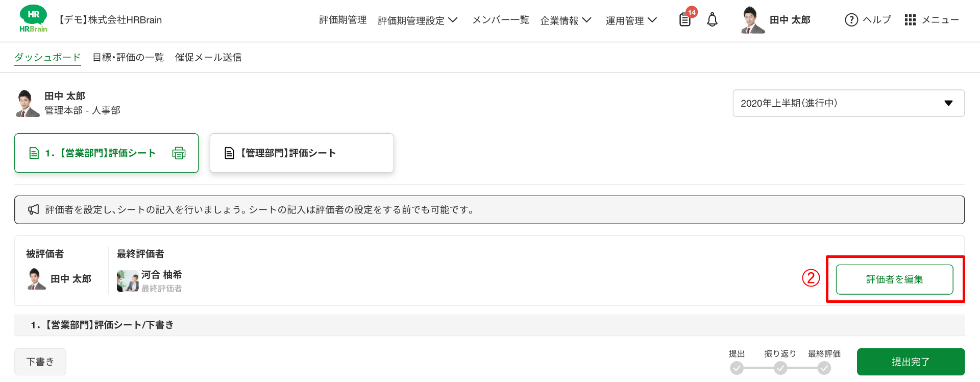The image size is (980, 382).
Task: Click the green 提出完了 button
Action: tap(911, 362)
